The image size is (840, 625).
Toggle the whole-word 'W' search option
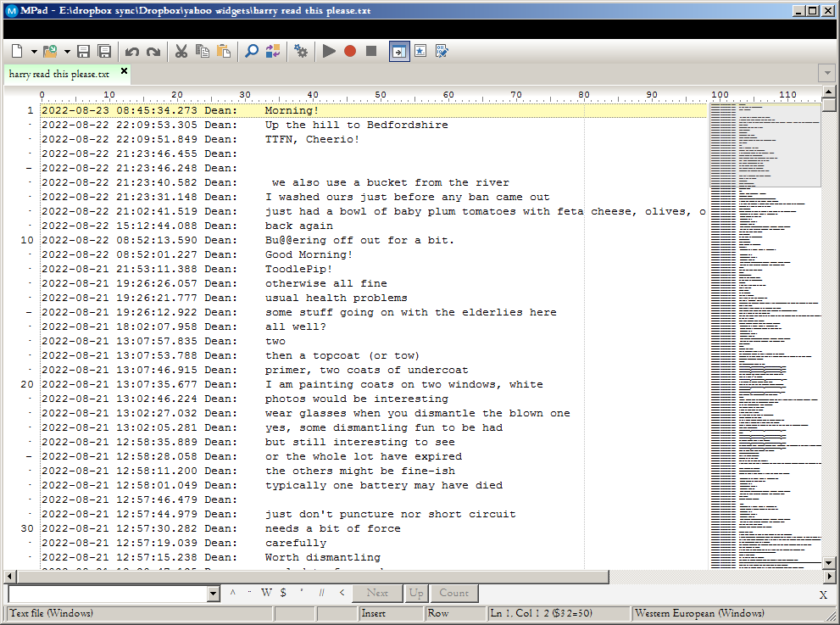(266, 594)
